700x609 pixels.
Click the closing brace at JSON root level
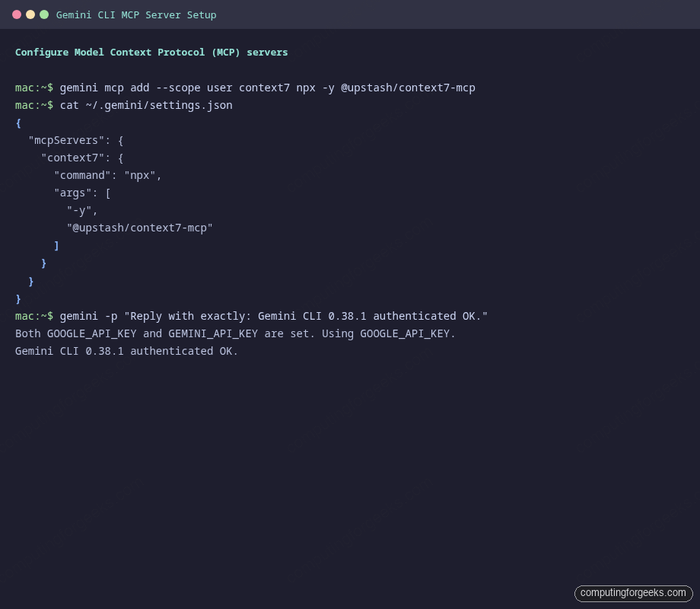point(17,298)
